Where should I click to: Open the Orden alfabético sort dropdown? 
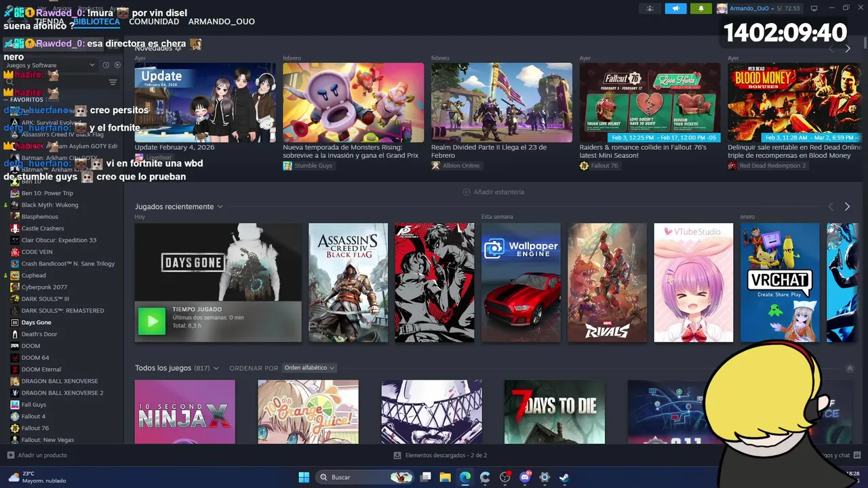coord(309,368)
